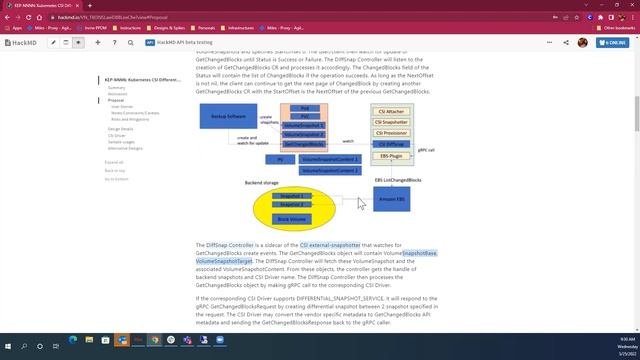640x360 pixels.
Task: Open Chrome from taskbar
Action: click(155, 340)
